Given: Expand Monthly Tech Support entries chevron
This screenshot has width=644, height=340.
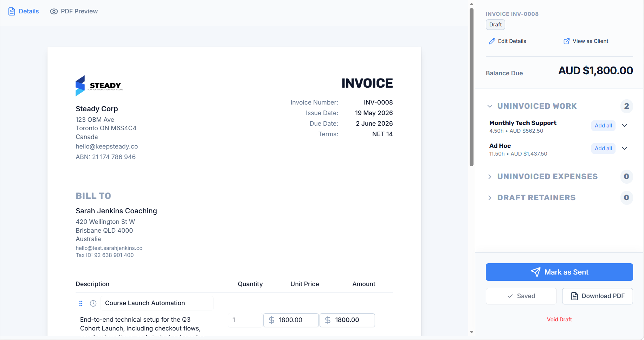Looking at the screenshot, I should 625,126.
